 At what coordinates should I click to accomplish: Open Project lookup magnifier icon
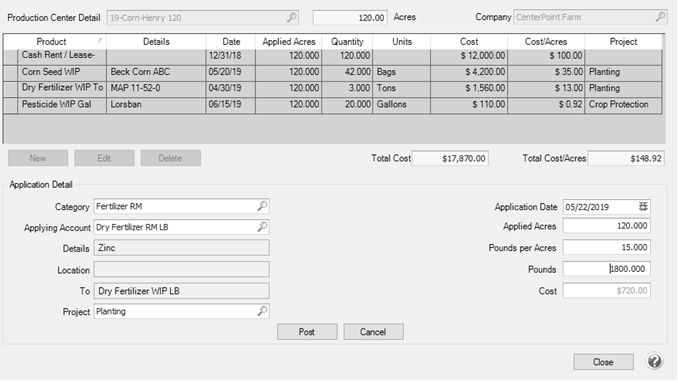click(x=262, y=311)
